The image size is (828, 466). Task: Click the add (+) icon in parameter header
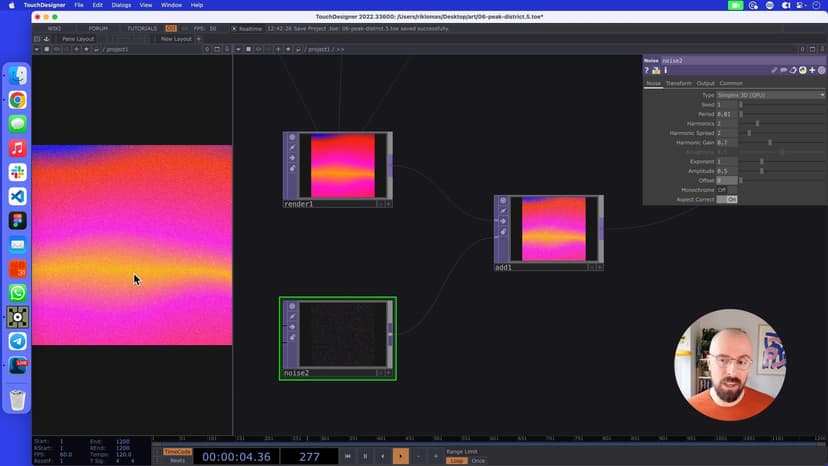coord(812,70)
